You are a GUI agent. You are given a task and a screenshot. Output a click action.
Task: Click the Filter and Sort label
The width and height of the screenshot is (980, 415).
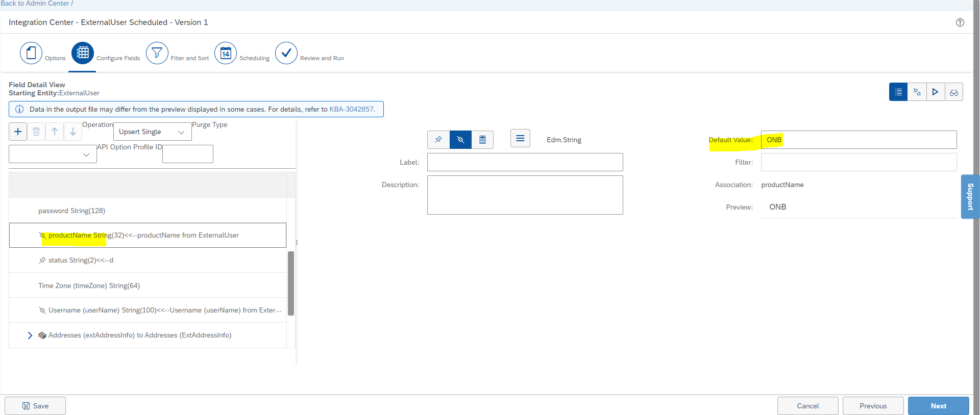pyautogui.click(x=189, y=58)
